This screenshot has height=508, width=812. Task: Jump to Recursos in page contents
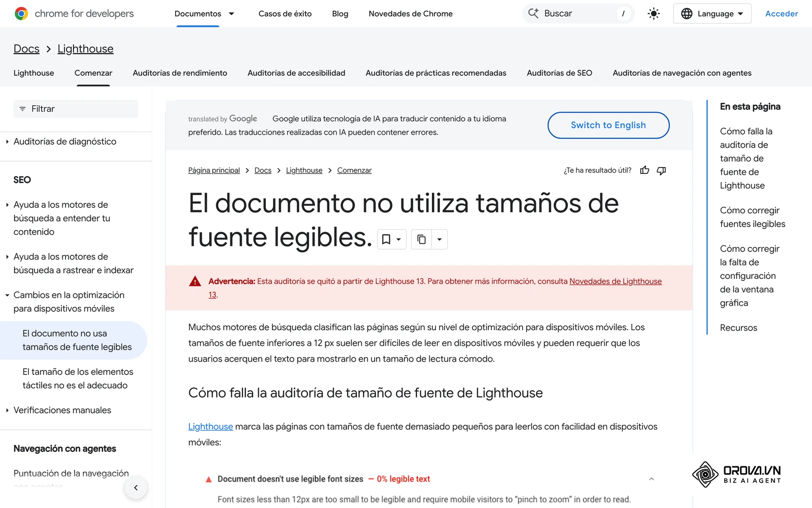coord(738,328)
